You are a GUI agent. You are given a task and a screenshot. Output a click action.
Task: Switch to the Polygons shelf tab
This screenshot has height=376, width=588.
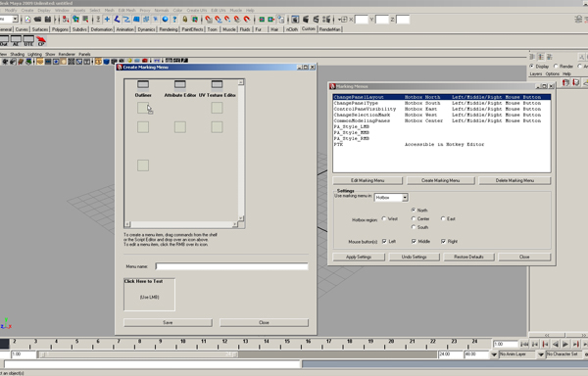60,29
